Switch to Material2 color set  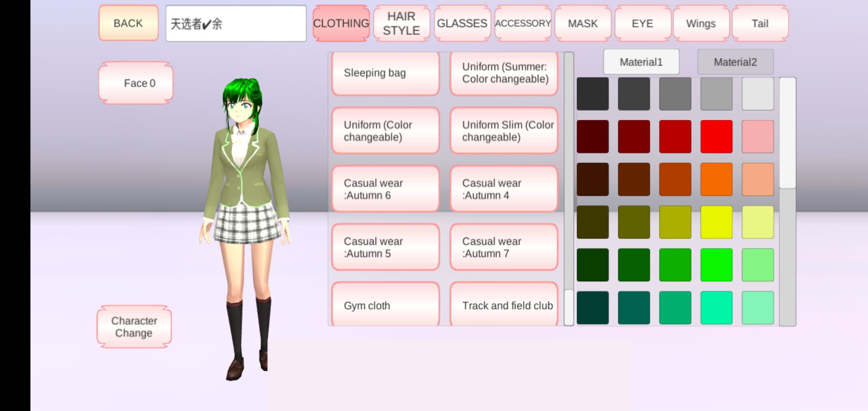tap(735, 62)
